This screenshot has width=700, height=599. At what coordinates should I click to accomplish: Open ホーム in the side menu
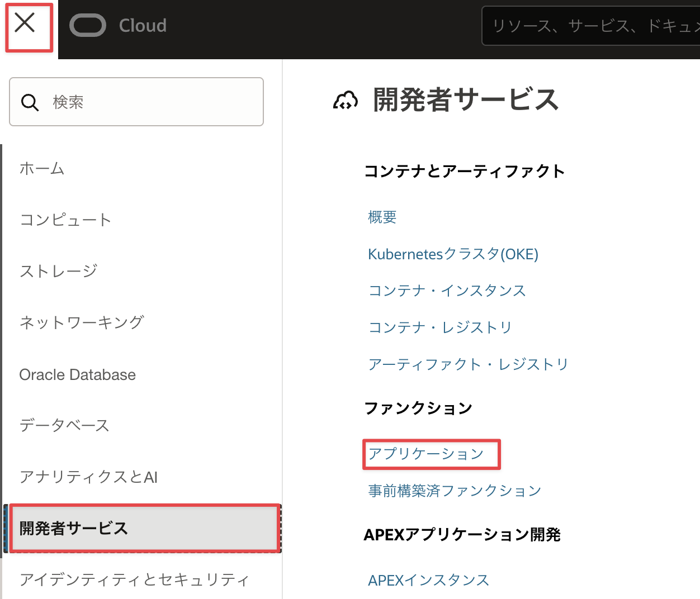(42, 168)
